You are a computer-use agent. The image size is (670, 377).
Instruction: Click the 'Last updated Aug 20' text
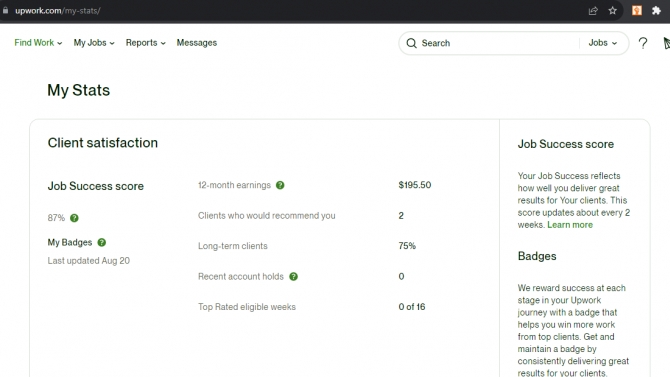(88, 261)
